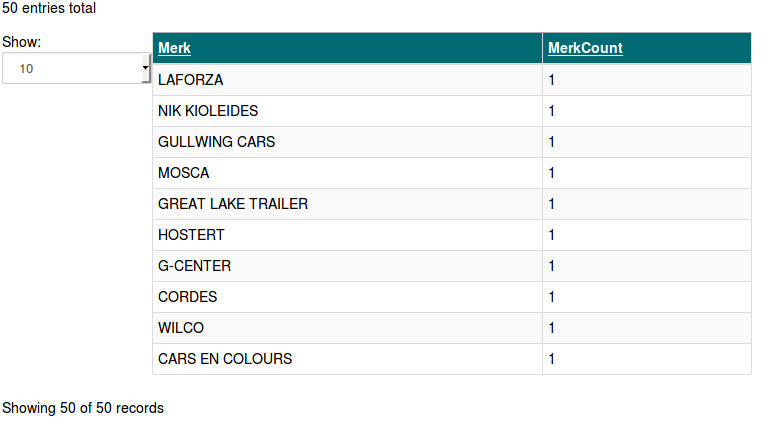
Task: Click the NIK KIOLEIDES cell
Action: [208, 111]
